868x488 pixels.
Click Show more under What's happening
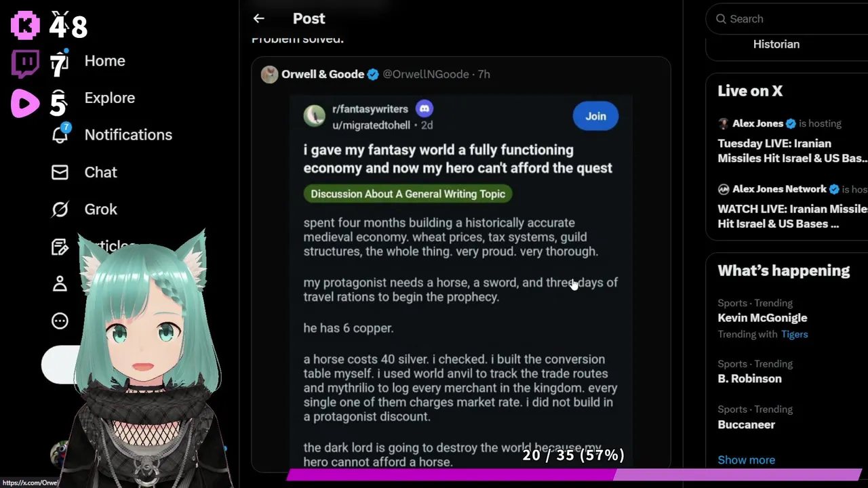(746, 460)
